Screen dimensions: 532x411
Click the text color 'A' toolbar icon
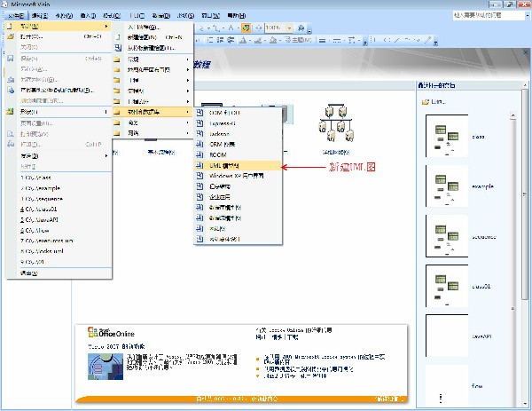click(x=243, y=41)
